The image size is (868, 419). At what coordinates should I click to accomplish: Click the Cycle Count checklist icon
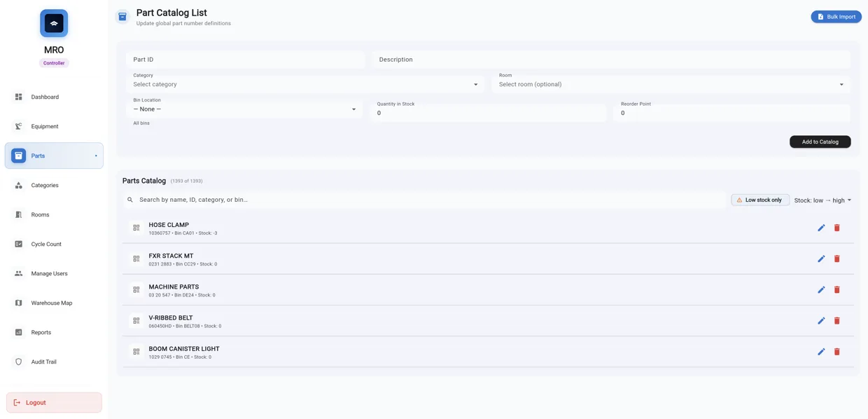pyautogui.click(x=19, y=244)
